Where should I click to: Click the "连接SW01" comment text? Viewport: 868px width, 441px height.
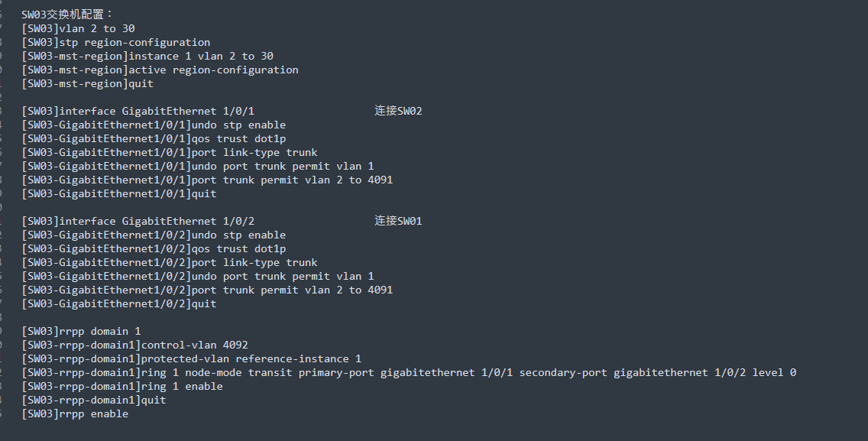click(x=398, y=221)
